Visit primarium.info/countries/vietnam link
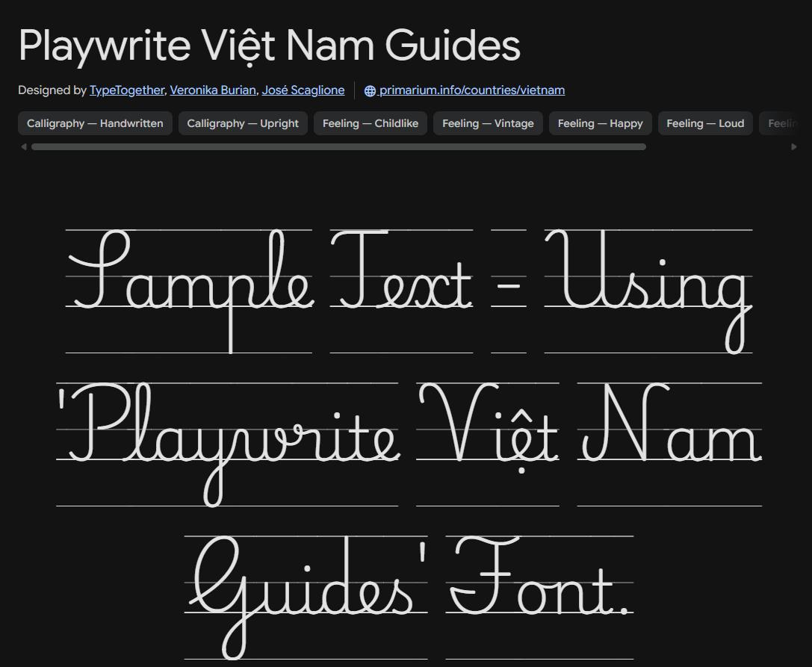Image resolution: width=812 pixels, height=667 pixels. pyautogui.click(x=472, y=90)
